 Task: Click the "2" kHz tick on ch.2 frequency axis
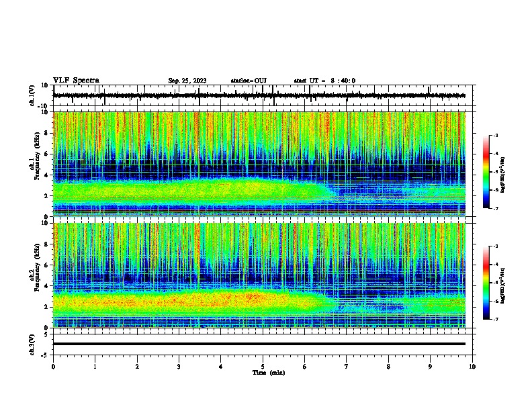(x=46, y=307)
